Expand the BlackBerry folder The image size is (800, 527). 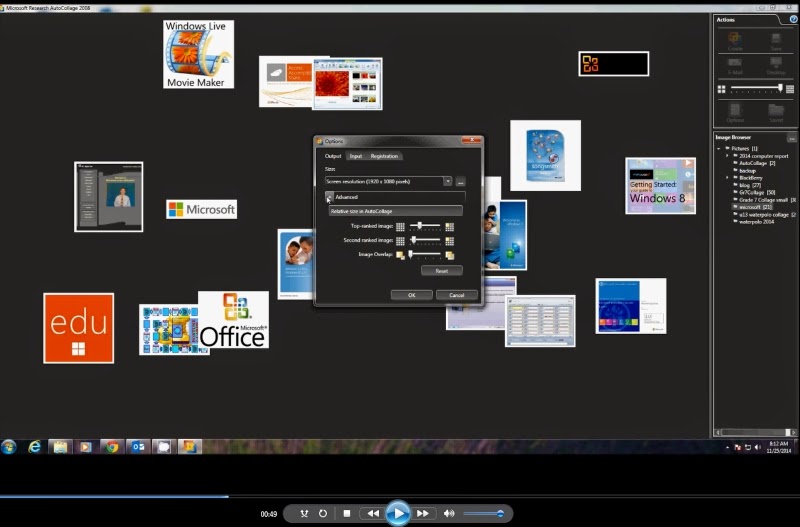tap(728, 178)
